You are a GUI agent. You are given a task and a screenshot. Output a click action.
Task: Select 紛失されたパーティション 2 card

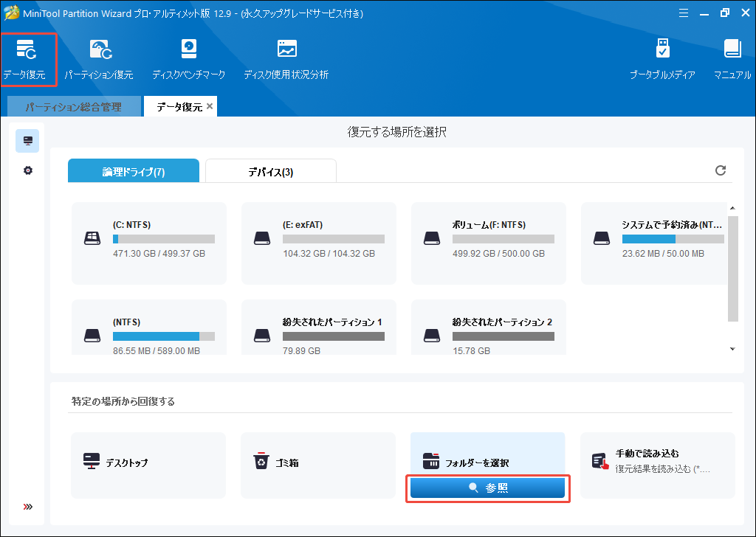(489, 328)
